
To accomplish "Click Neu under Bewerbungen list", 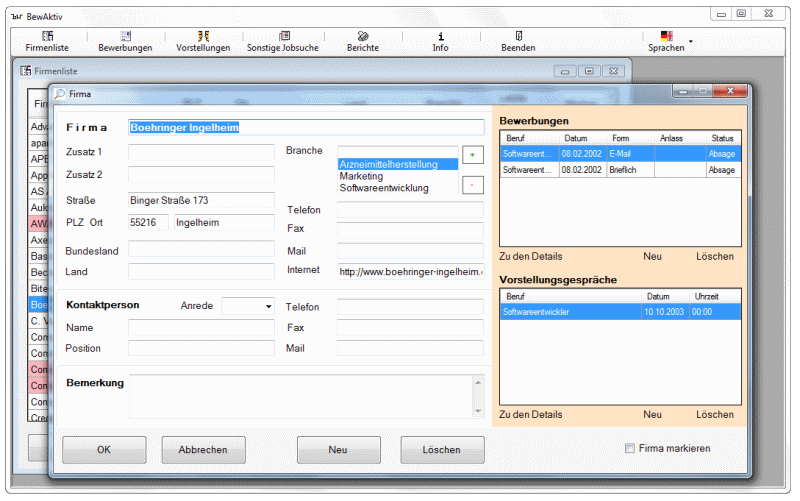I will (653, 257).
